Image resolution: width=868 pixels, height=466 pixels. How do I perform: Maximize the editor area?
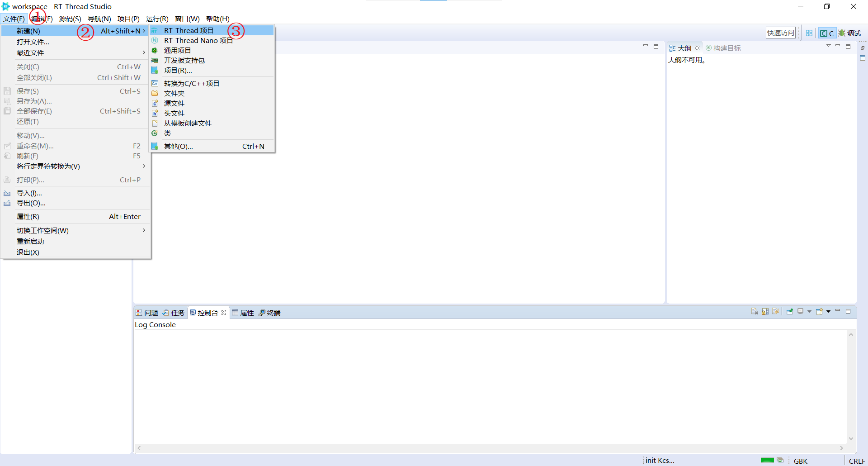tap(656, 47)
